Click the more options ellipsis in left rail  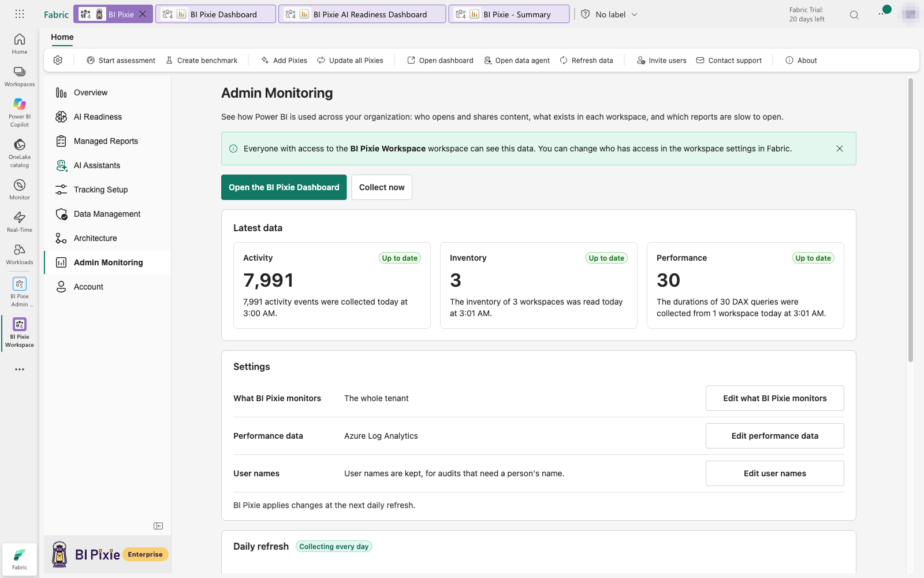point(20,369)
